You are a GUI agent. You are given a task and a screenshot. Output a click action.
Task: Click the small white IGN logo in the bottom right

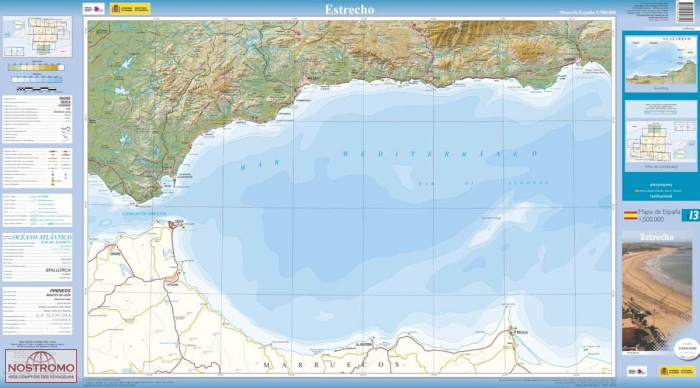coord(637,371)
